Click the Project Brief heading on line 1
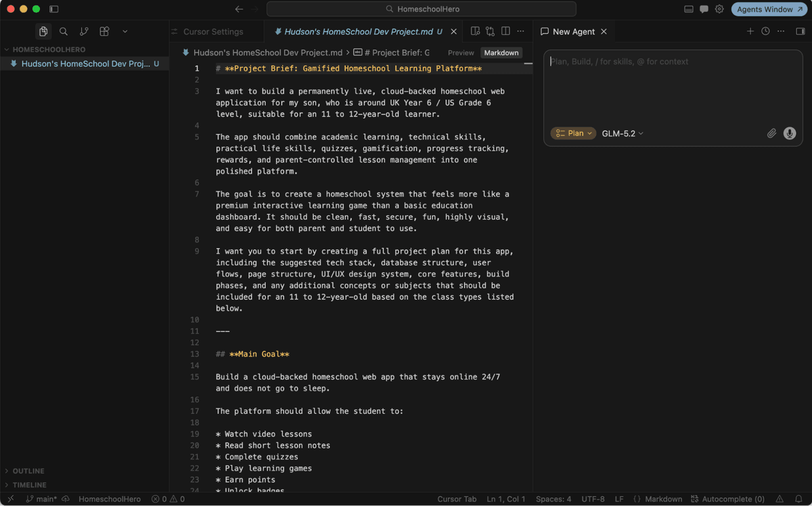The image size is (812, 506). (348, 68)
